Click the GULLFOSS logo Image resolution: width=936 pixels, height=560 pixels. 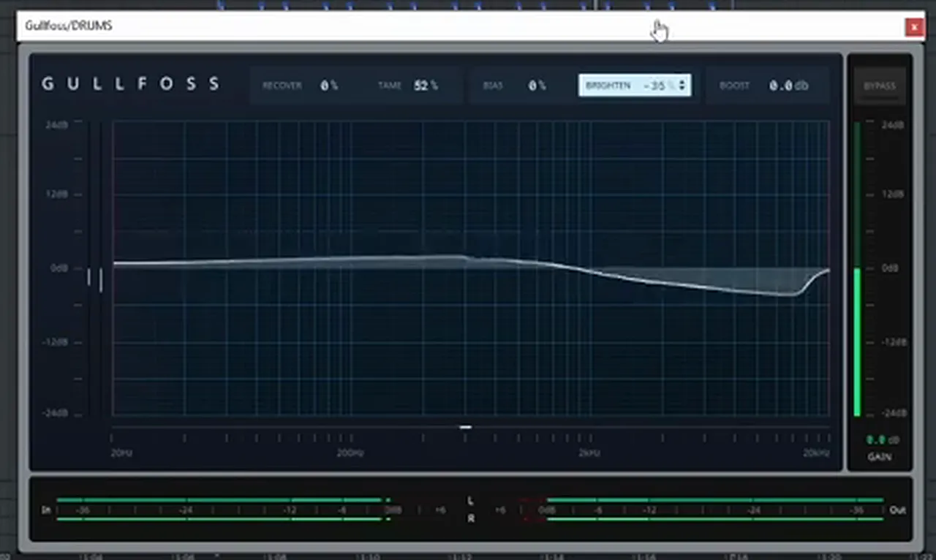pos(131,83)
